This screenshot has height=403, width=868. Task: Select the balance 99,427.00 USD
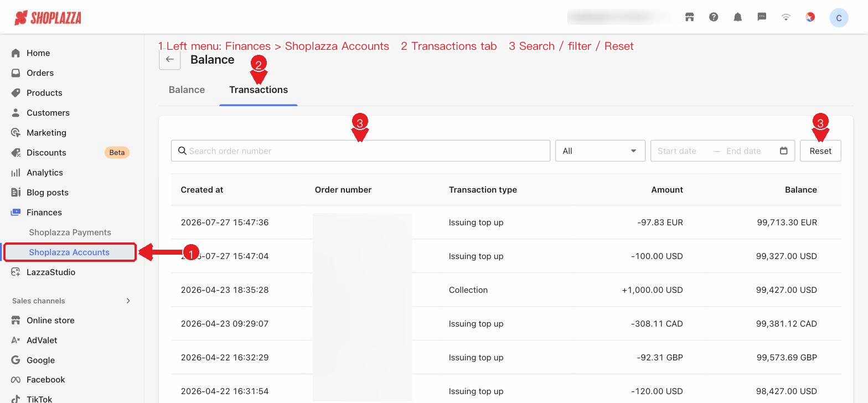(x=787, y=290)
